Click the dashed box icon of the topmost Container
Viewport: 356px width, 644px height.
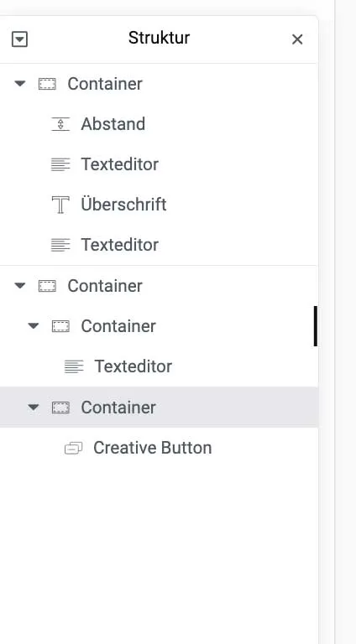(47, 84)
